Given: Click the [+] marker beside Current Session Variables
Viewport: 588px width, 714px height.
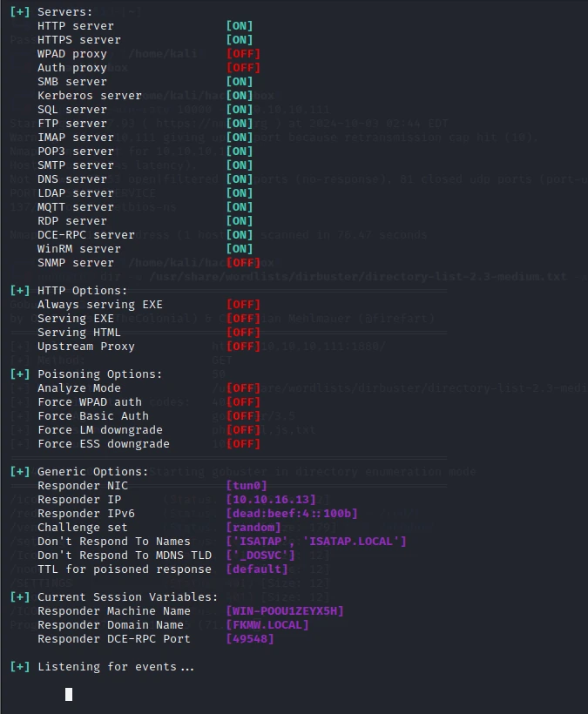Looking at the screenshot, I should pyautogui.click(x=19, y=597).
